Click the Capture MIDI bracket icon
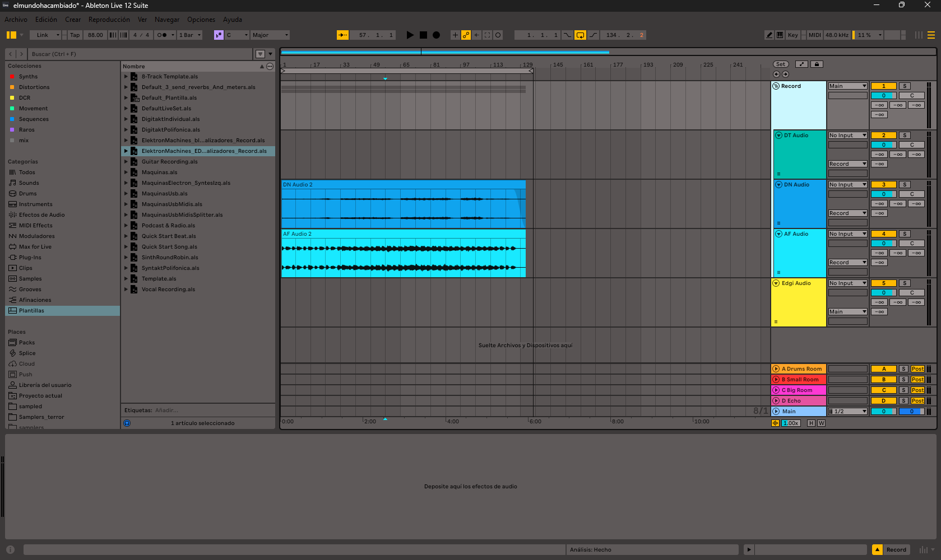 click(487, 35)
